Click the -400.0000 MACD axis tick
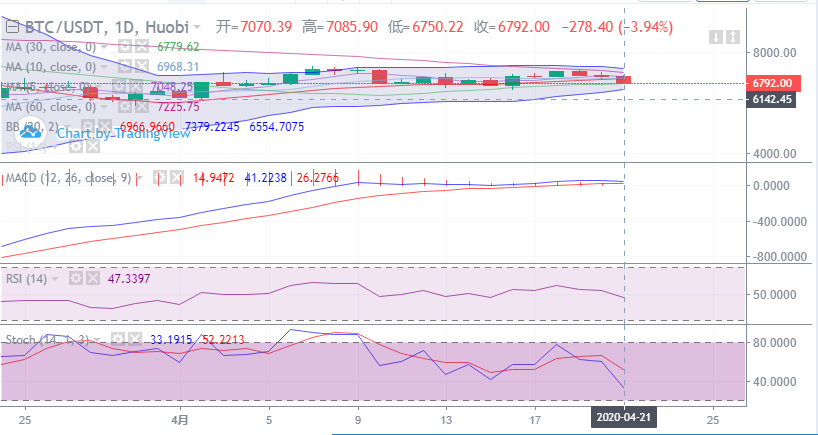 [x=780, y=221]
